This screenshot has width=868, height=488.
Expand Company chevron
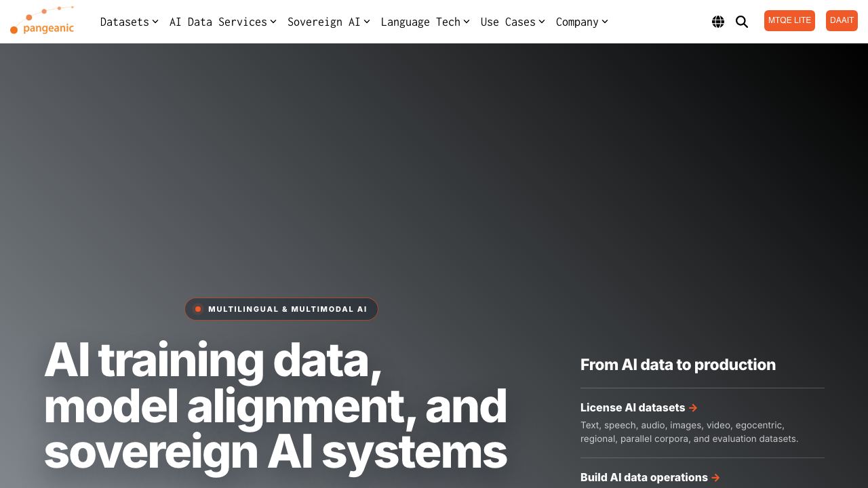(605, 22)
